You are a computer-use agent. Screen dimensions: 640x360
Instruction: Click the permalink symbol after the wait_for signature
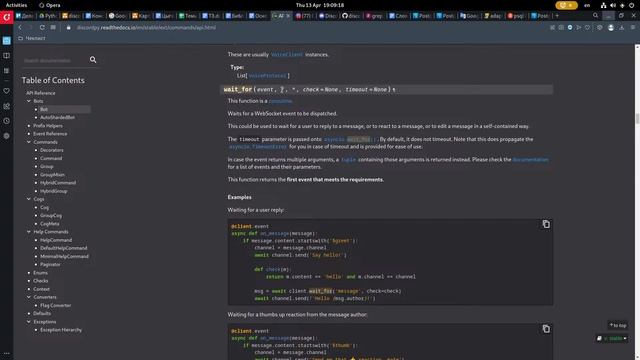(394, 90)
